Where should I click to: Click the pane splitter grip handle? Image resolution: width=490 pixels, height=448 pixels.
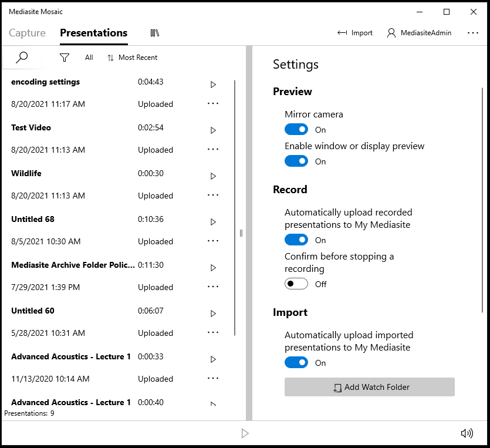point(241,233)
